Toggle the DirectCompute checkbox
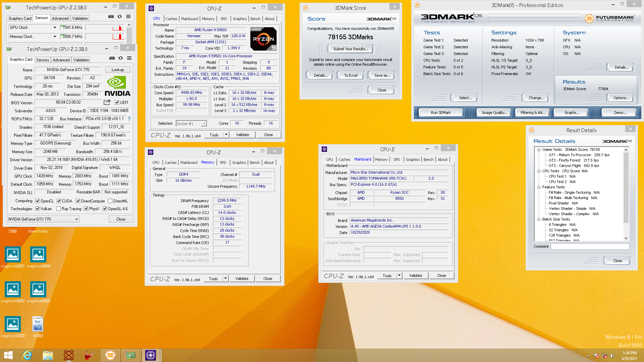Image resolution: width=644 pixels, height=362 pixels. coord(78,201)
